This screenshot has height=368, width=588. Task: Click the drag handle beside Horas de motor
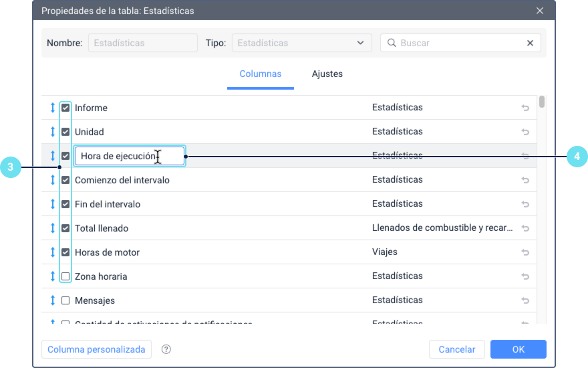click(53, 252)
